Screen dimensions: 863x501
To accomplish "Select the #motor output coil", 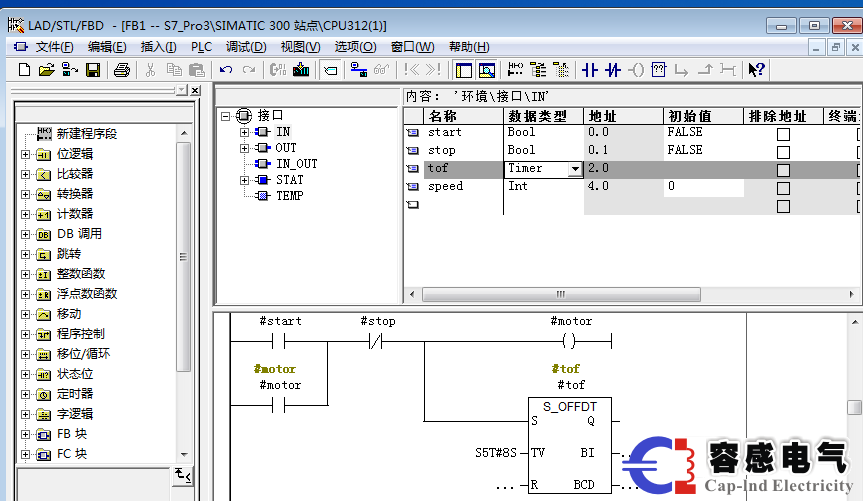I will [x=569, y=342].
